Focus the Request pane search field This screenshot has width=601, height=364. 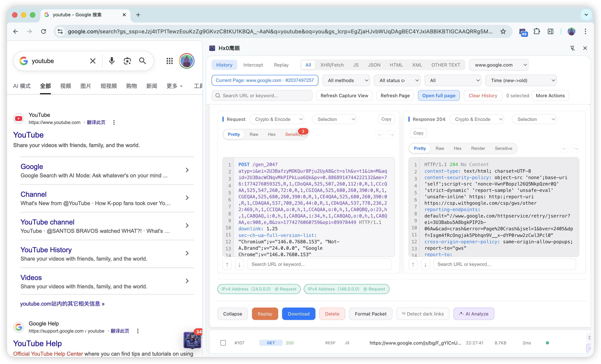coord(320,264)
